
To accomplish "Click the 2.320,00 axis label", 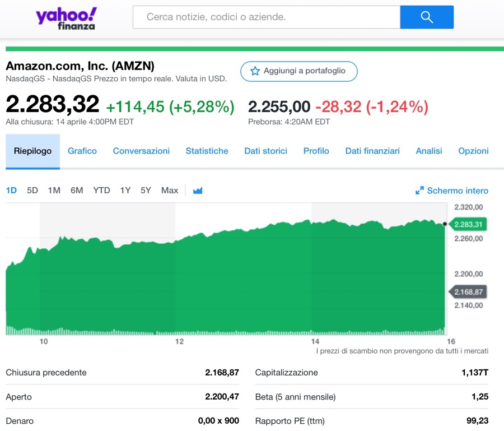I will point(469,207).
